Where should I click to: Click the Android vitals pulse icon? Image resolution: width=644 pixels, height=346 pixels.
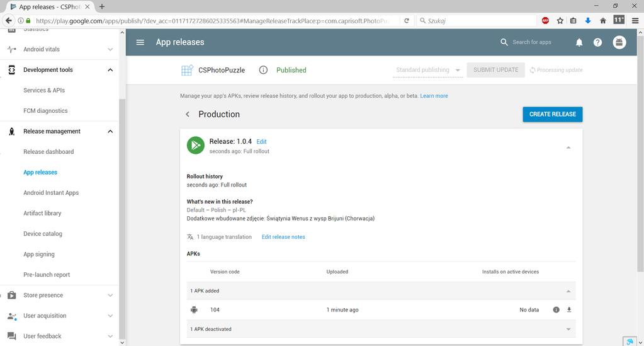pyautogui.click(x=11, y=49)
